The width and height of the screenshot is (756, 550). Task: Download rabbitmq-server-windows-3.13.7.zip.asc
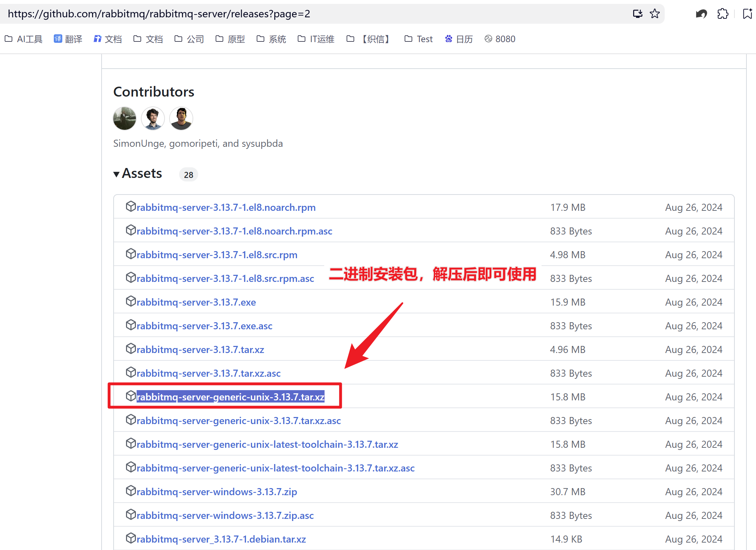(x=225, y=515)
